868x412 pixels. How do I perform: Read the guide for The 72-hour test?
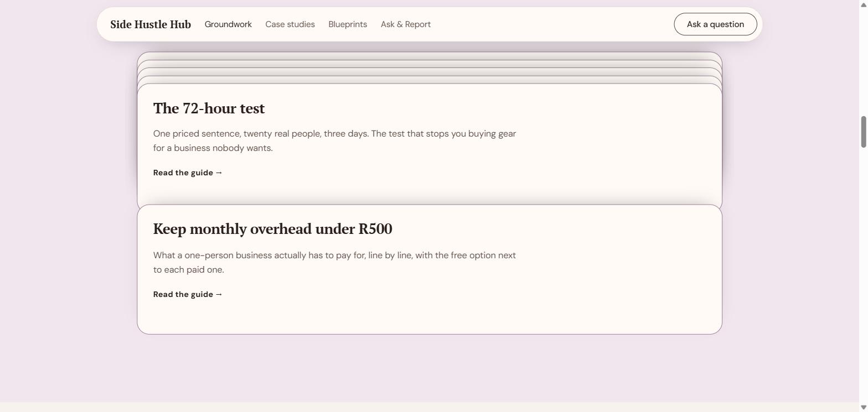click(x=188, y=173)
